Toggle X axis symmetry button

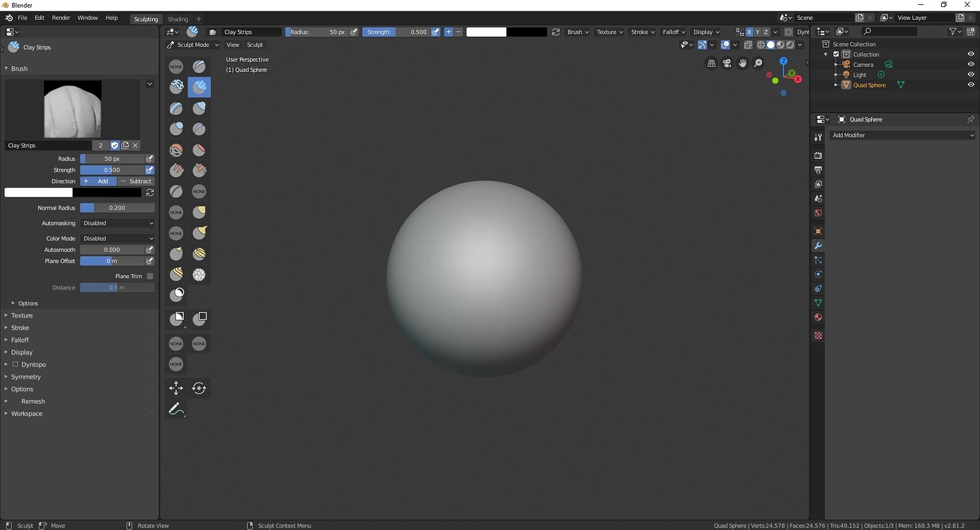[x=748, y=32]
